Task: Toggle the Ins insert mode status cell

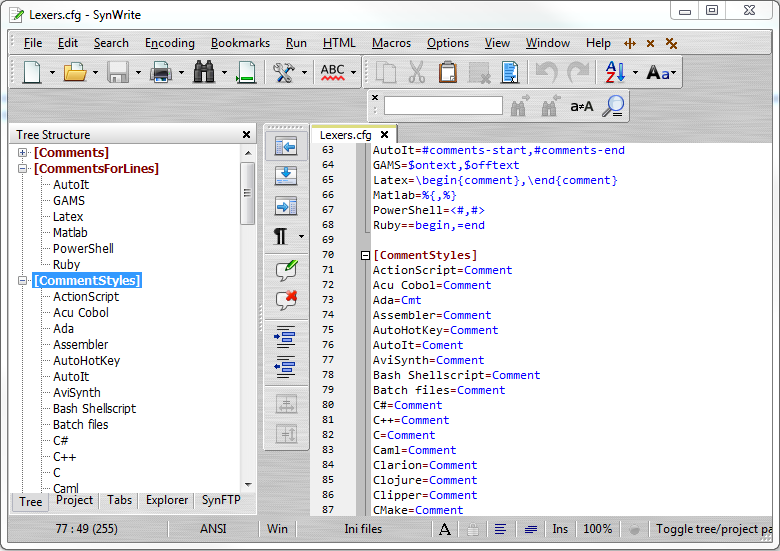Action: [560, 529]
